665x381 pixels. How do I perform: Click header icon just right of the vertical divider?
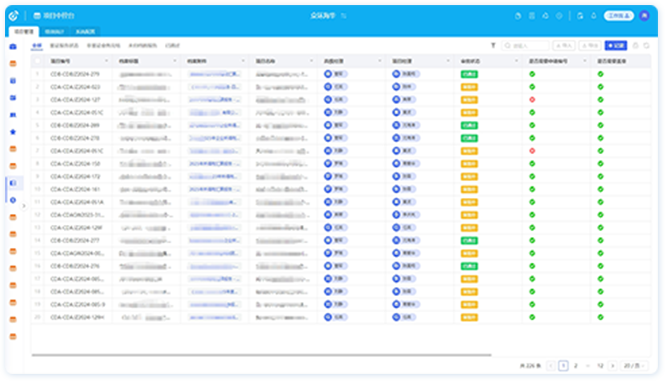(x=580, y=16)
